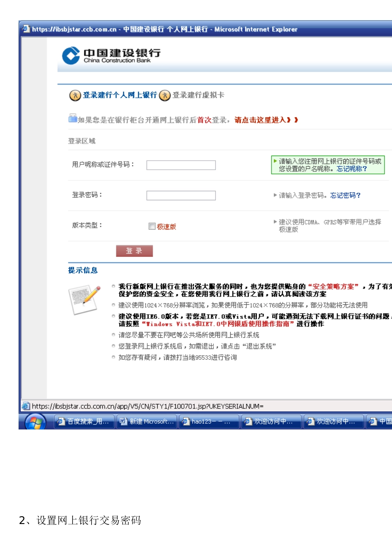Screen dimensions: 392x555
Task: Follow 请点击这里进入 first-login link
Action: click(266, 120)
